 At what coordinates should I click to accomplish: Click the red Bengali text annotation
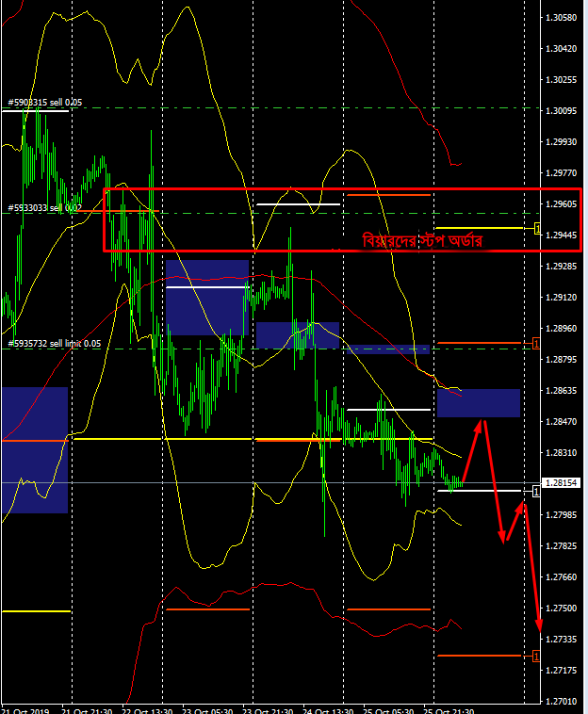coord(422,241)
